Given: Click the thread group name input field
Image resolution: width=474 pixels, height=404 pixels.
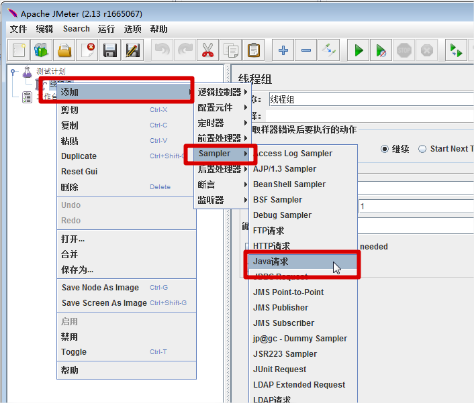Looking at the screenshot, I should pos(371,99).
